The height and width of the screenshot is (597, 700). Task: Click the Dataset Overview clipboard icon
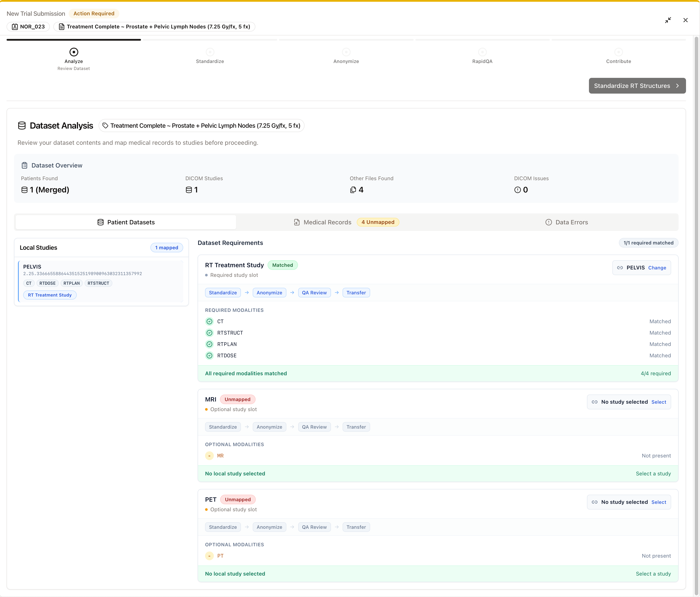[x=24, y=166]
